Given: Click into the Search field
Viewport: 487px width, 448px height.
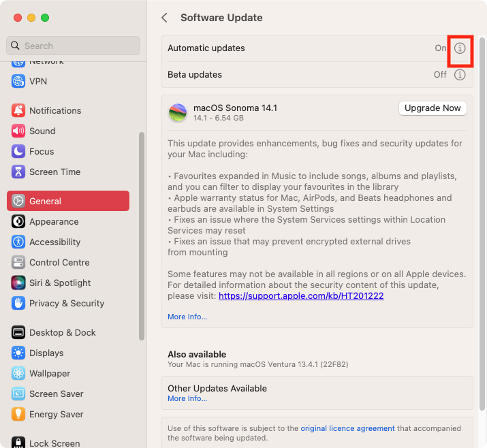Looking at the screenshot, I should click(x=74, y=46).
